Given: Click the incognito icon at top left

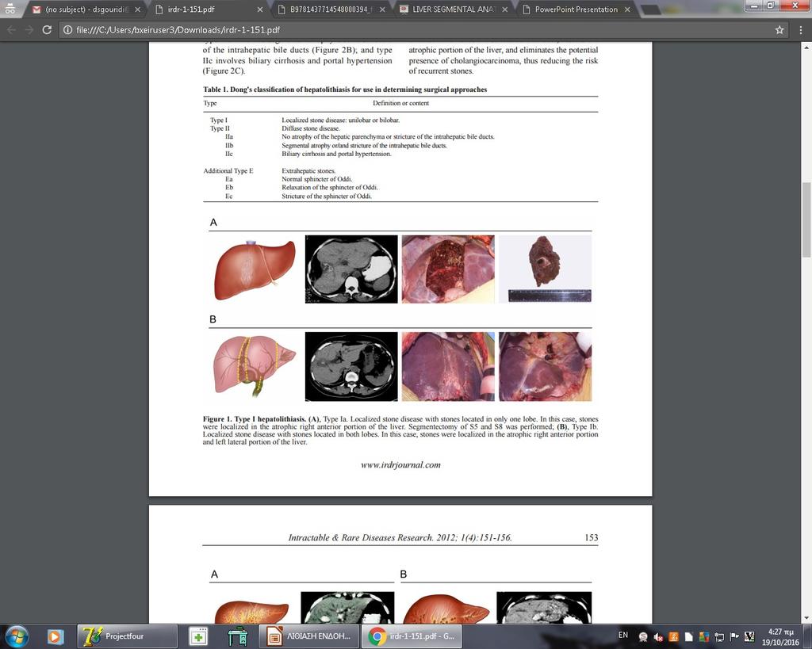Looking at the screenshot, I should click(10, 9).
